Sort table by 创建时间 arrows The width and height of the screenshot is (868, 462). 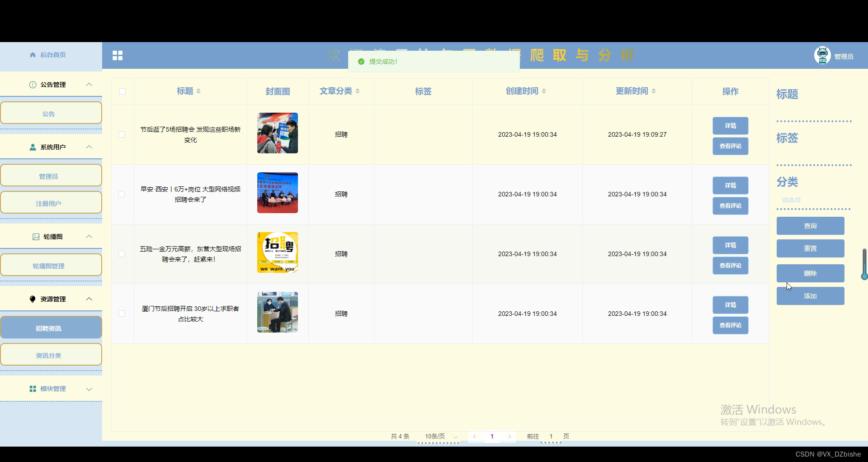click(544, 91)
